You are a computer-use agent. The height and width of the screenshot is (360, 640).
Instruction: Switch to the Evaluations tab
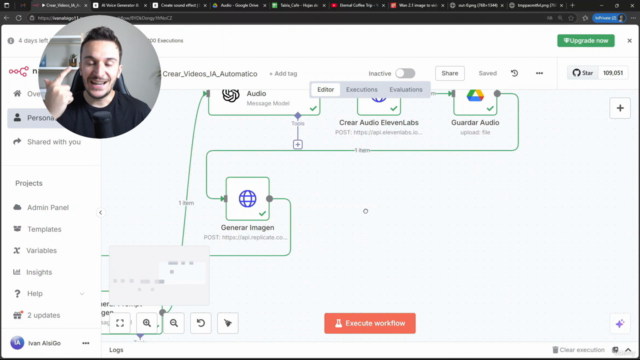point(406,89)
